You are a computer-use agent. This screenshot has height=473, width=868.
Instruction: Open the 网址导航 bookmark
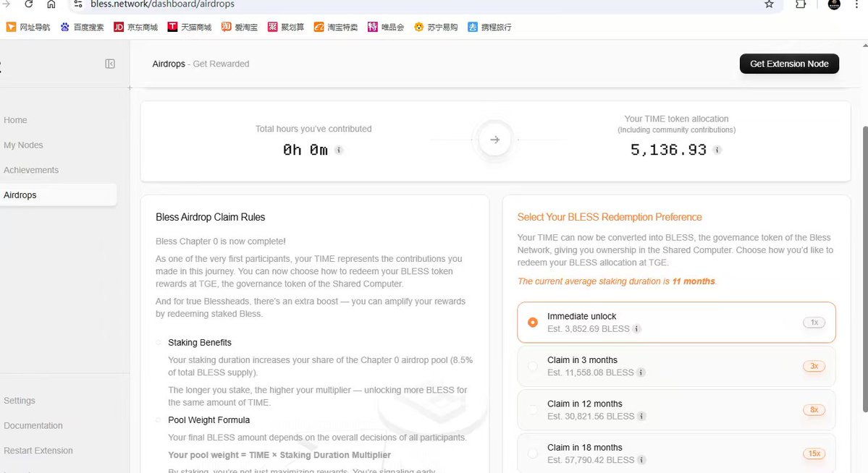[28, 27]
